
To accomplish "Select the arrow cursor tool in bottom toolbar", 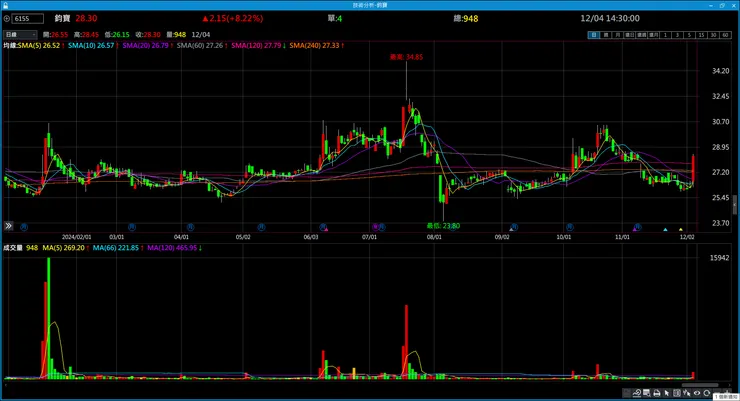I will pos(667,393).
